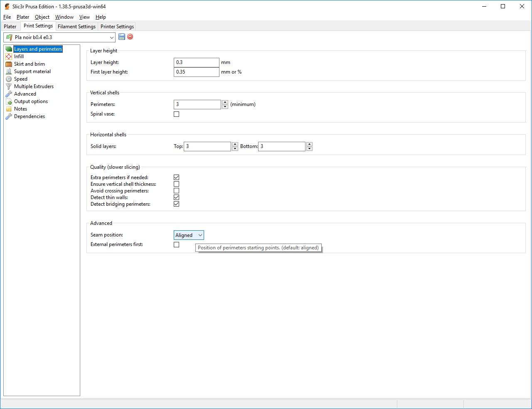Open the Dependencies page
532x409 pixels.
tap(30, 116)
